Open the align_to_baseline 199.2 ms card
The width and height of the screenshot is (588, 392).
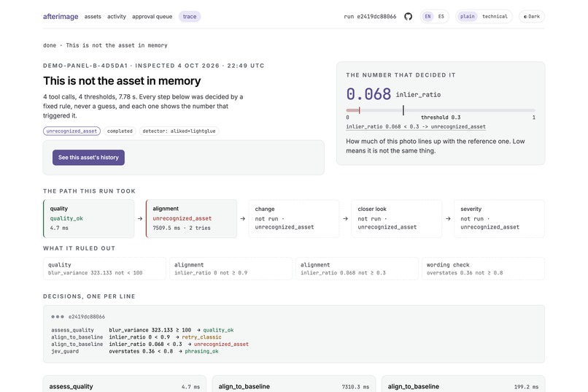(x=463, y=384)
